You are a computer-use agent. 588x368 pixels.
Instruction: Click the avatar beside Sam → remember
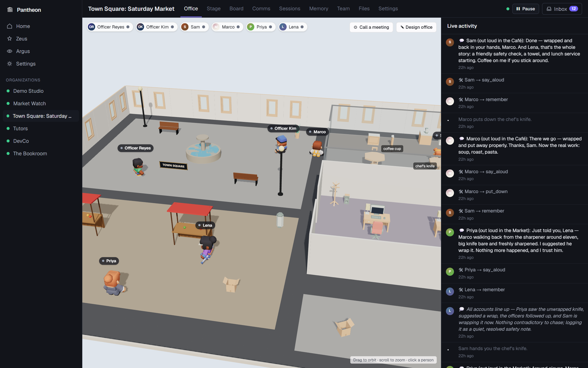point(450,213)
